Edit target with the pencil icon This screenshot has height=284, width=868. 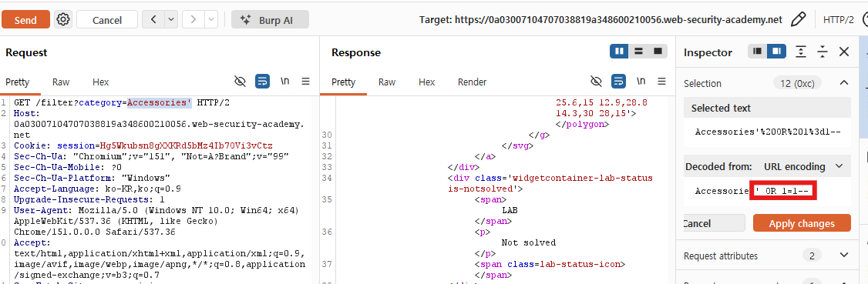point(798,20)
